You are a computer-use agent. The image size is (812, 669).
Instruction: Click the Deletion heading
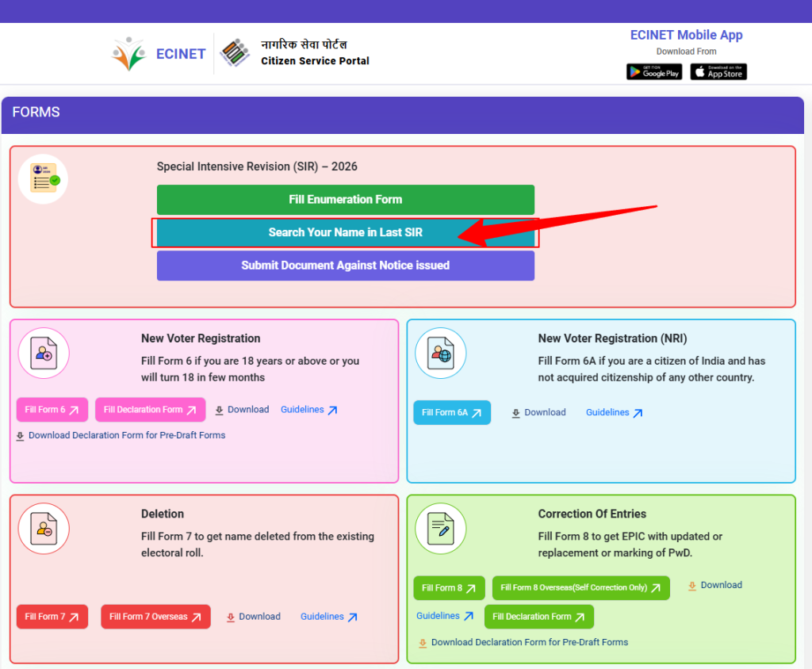pyautogui.click(x=162, y=514)
